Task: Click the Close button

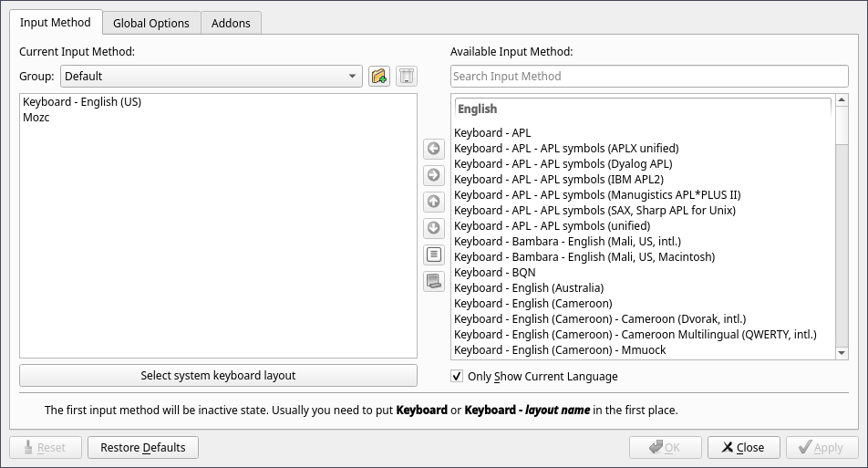Action: pos(743,448)
